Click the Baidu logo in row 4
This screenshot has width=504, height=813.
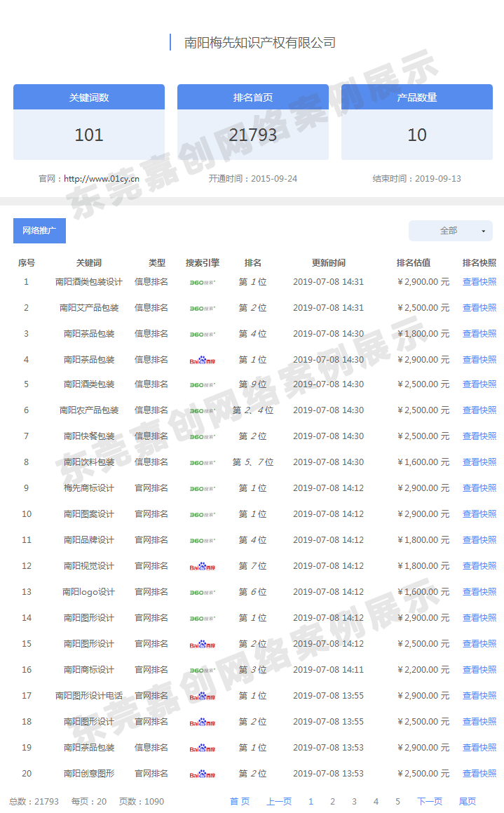203,361
